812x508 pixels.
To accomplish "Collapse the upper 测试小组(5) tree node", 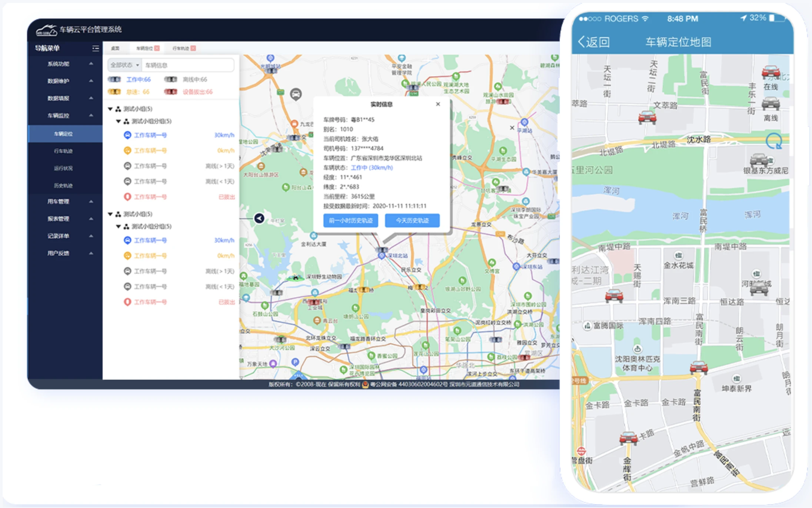I will 110,109.
